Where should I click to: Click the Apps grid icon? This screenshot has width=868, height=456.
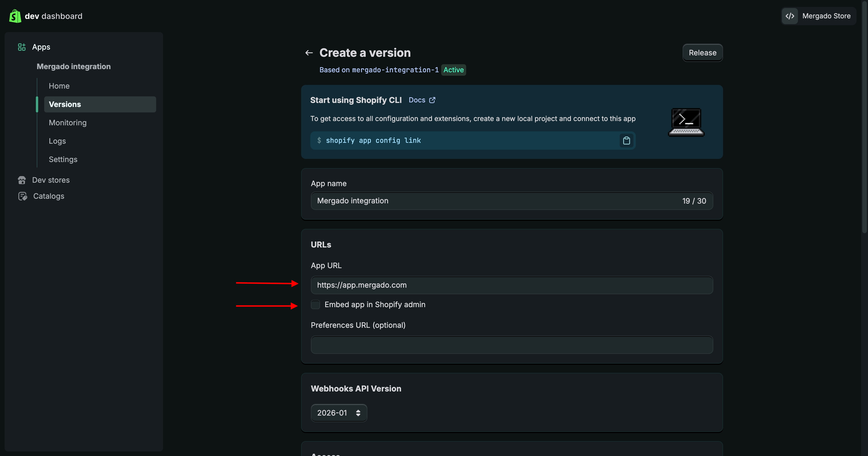[22, 47]
